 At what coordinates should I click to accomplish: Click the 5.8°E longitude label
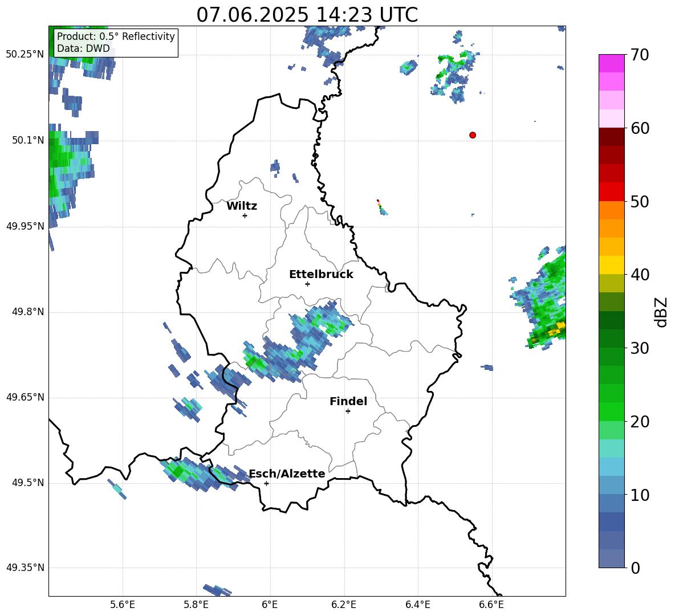point(196,605)
